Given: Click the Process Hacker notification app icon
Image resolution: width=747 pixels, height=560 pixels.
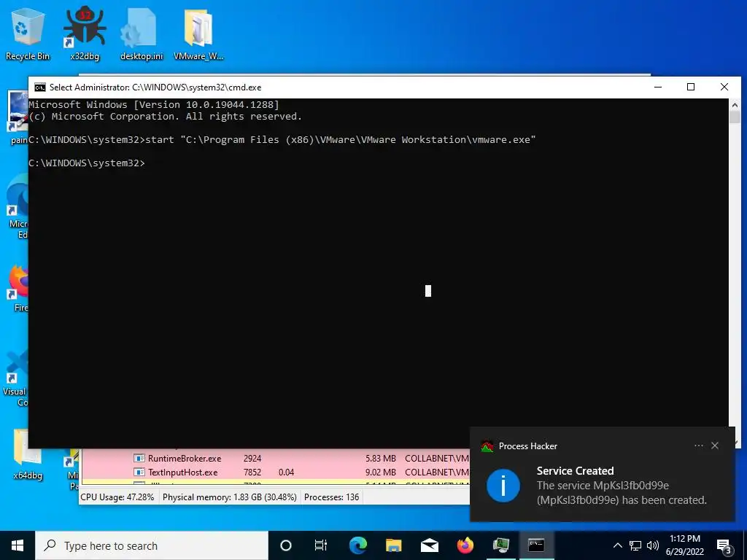Looking at the screenshot, I should pos(487,446).
